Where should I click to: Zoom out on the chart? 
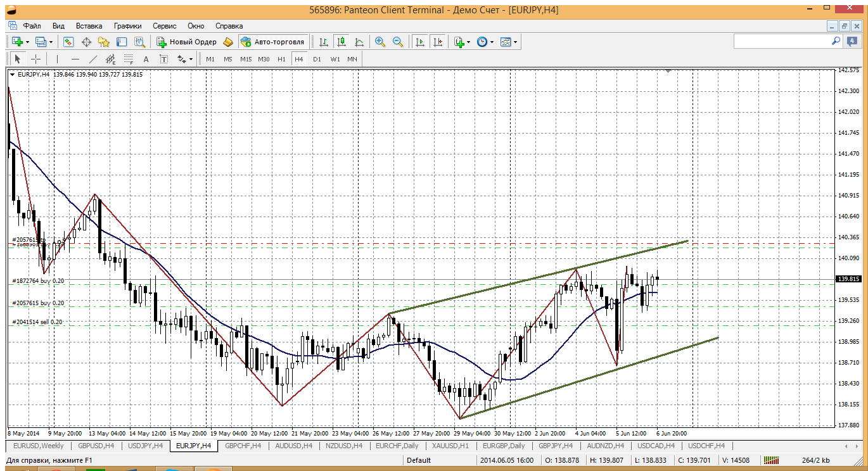[398, 42]
